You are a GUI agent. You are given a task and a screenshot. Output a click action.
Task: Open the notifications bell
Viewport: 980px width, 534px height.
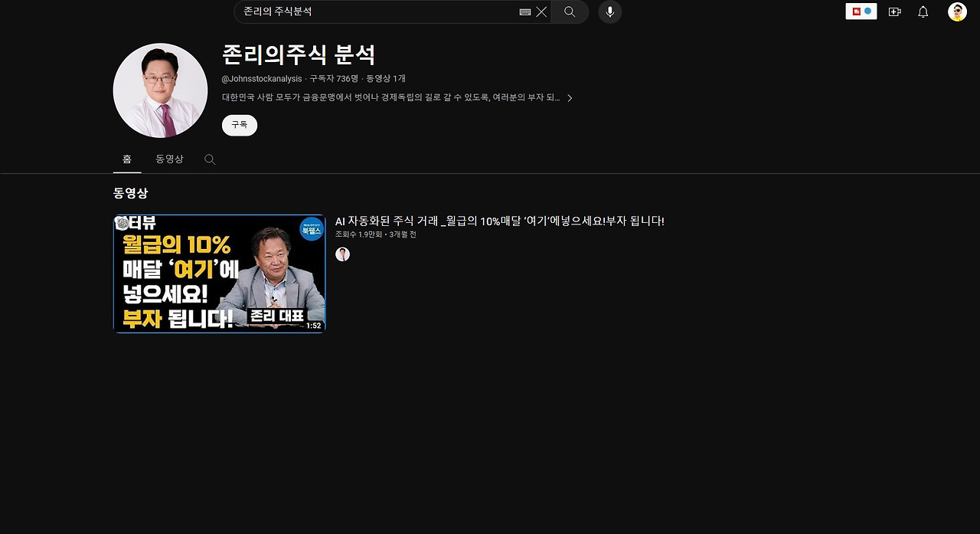click(x=923, y=11)
